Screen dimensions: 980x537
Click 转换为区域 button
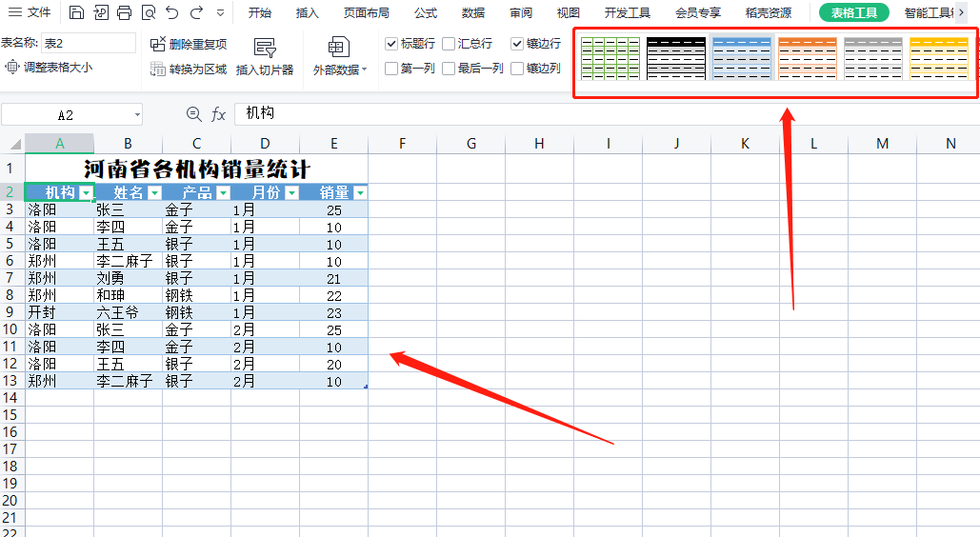click(189, 69)
